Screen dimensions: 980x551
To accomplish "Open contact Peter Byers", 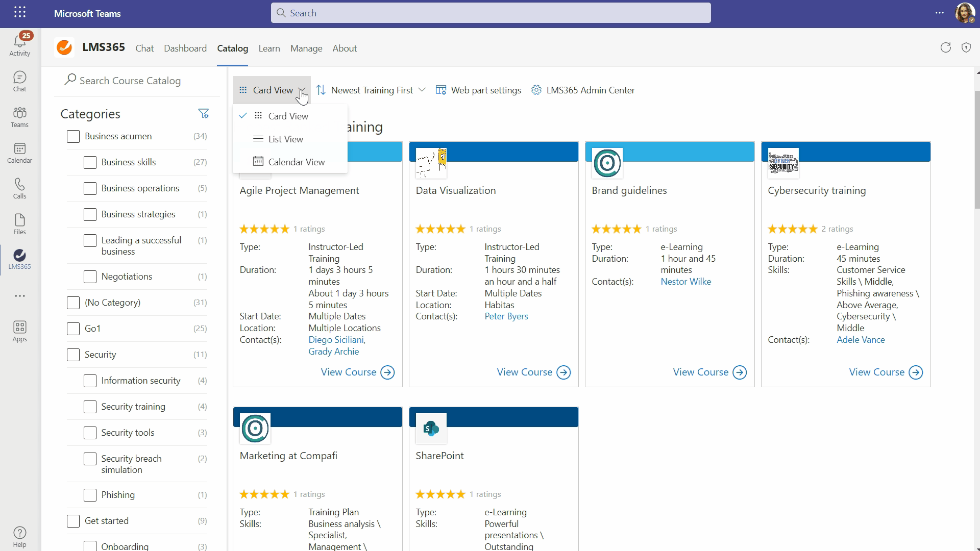I will point(506,316).
